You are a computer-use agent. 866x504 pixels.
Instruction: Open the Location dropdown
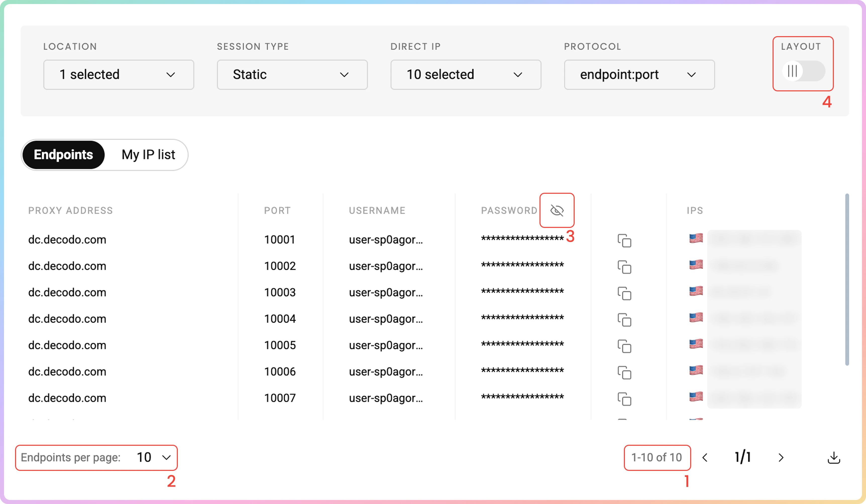(119, 75)
